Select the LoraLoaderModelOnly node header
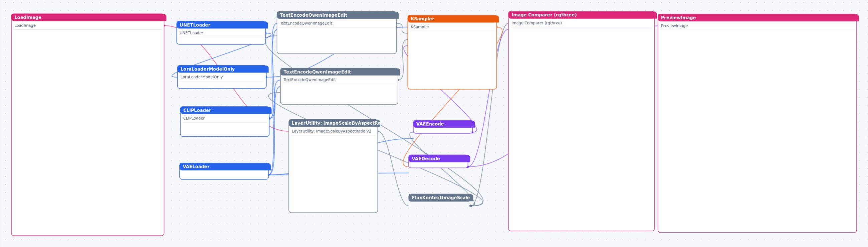The image size is (868, 247). (x=223, y=69)
